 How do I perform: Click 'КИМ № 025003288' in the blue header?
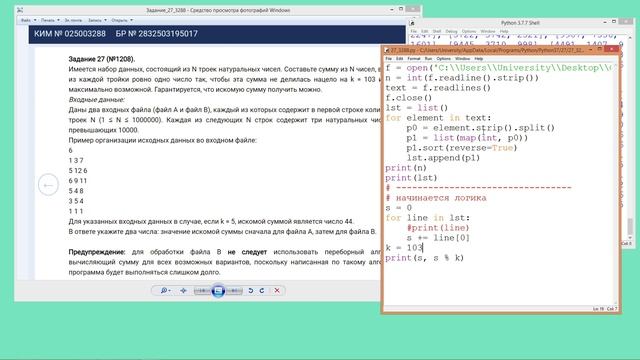(x=70, y=34)
